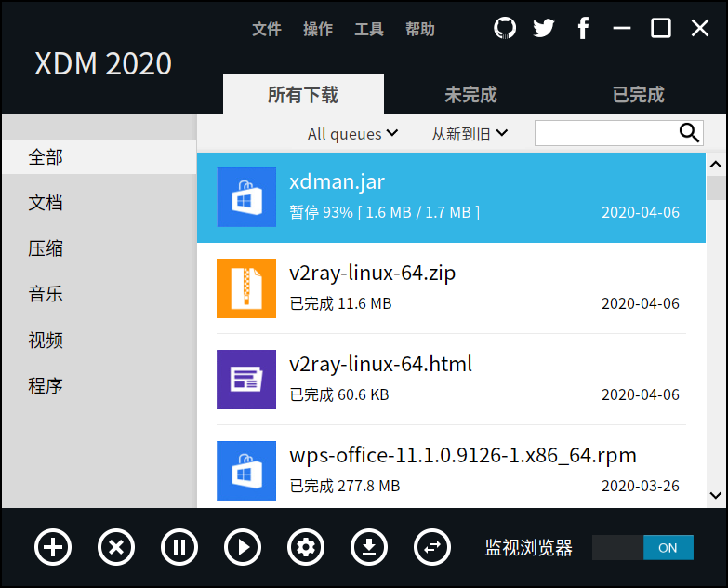Select the wps-office-11.1.0.9126-1.x86_64.rpm file name
Image resolution: width=728 pixels, height=588 pixels.
pos(463,456)
